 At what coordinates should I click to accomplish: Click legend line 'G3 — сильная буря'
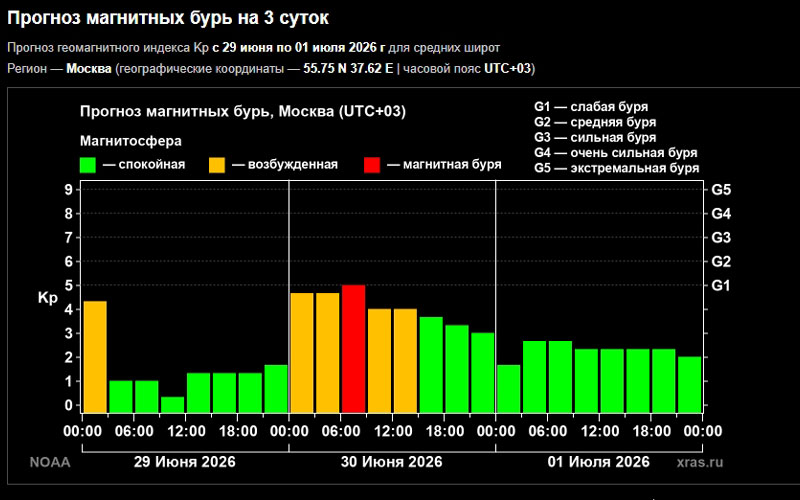coord(595,138)
